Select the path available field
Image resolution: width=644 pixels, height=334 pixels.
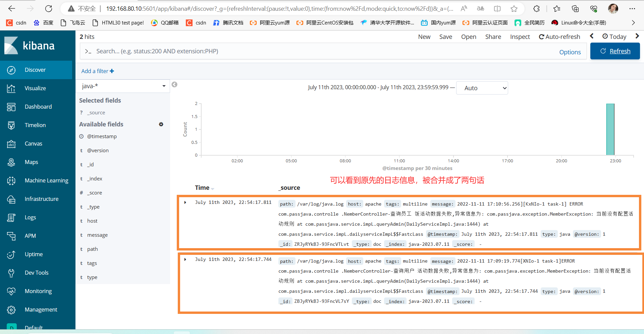92,249
